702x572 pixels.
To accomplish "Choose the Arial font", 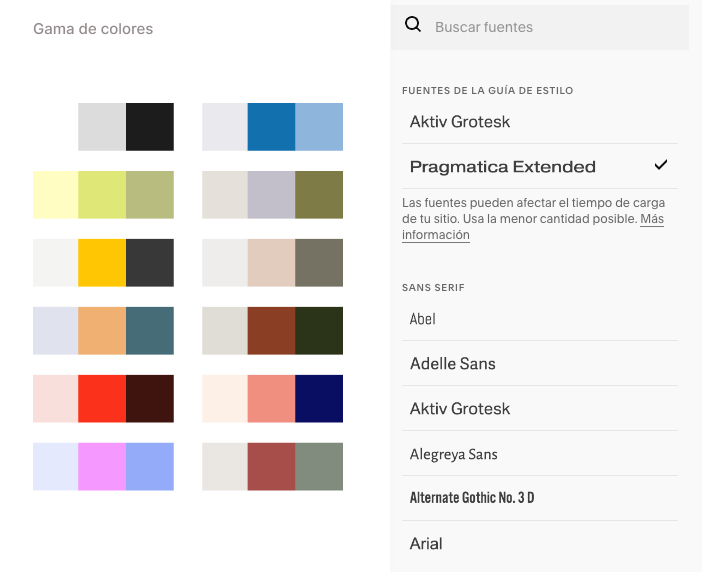I will [x=540, y=543].
